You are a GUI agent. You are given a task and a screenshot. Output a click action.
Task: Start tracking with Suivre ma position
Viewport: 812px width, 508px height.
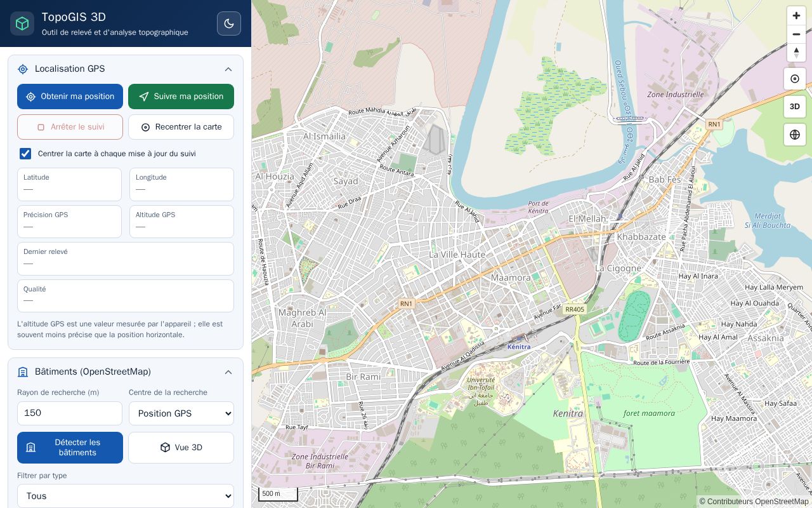pyautogui.click(x=181, y=97)
